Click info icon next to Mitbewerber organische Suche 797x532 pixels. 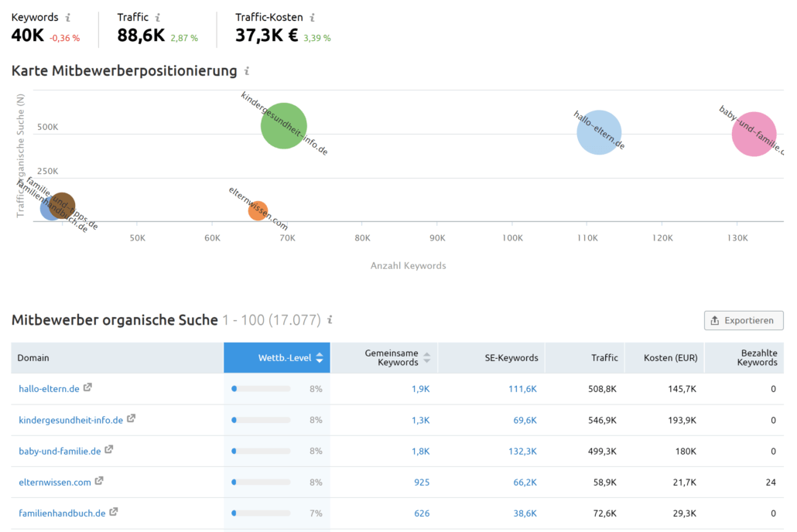[x=330, y=319]
